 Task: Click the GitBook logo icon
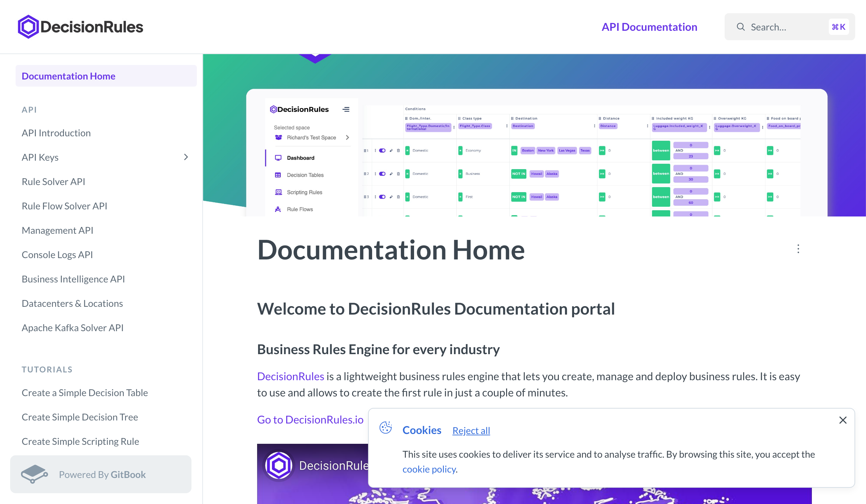35,474
